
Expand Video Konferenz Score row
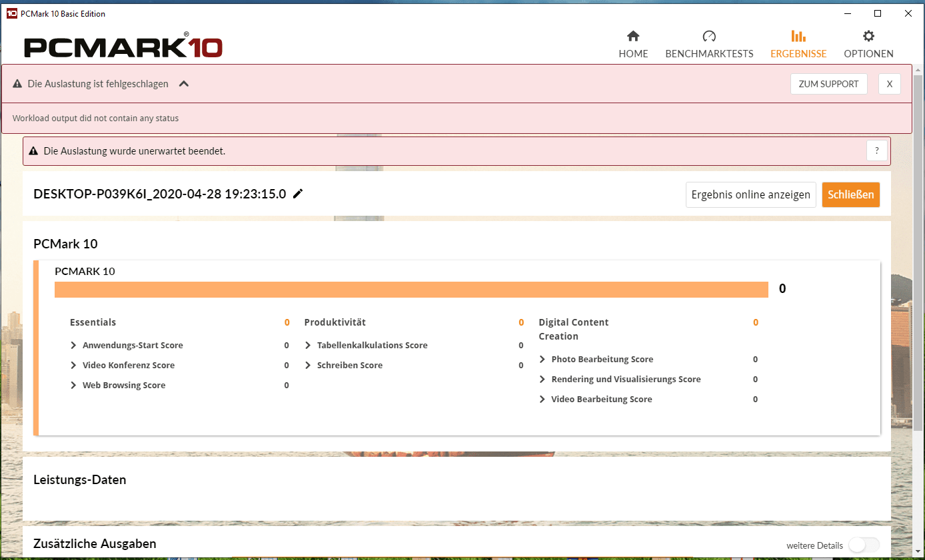73,366
